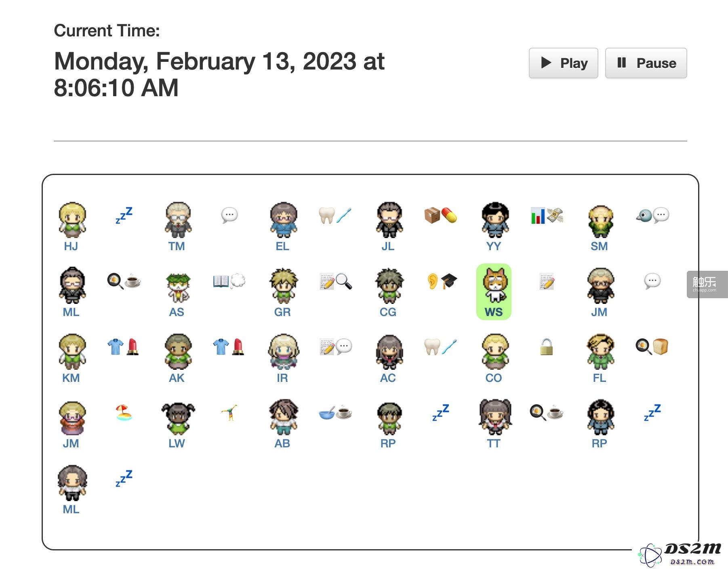728x569 pixels.
Task: Click the padlock emoji next to CO
Action: 546,347
